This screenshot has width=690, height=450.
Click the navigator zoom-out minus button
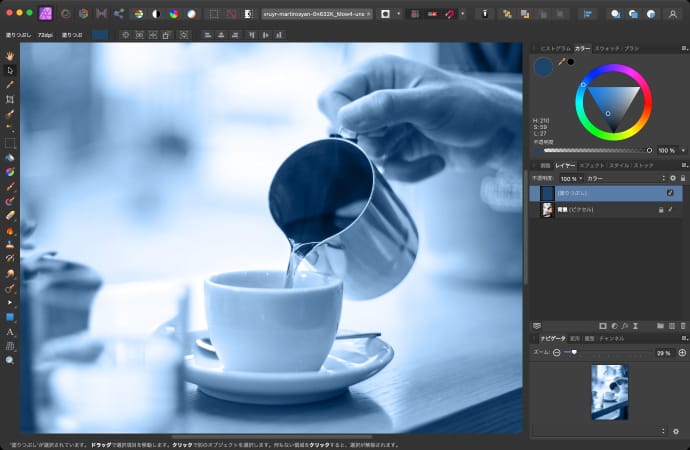click(x=557, y=353)
